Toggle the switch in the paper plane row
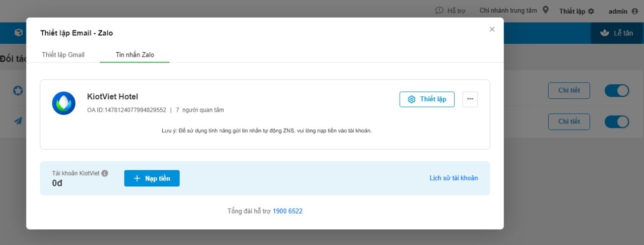Image resolution: width=644 pixels, height=245 pixels. tap(616, 122)
